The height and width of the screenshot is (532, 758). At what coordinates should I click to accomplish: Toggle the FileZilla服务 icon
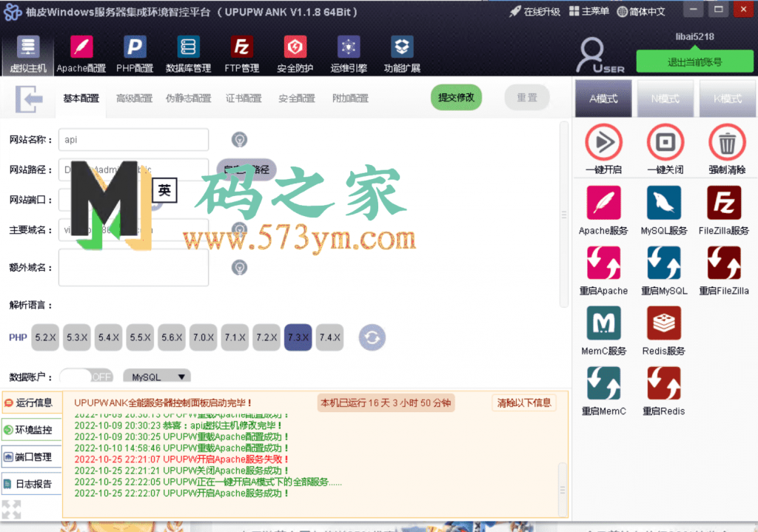724,203
